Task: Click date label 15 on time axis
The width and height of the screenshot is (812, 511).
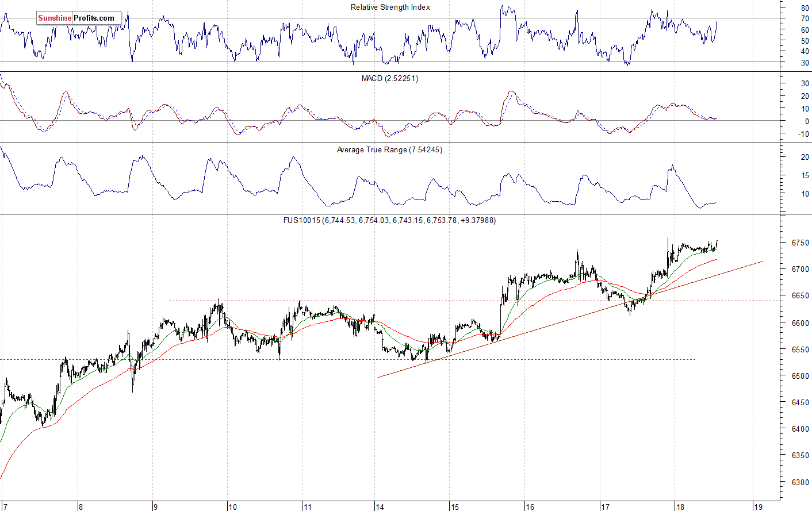Action: pyautogui.click(x=455, y=506)
